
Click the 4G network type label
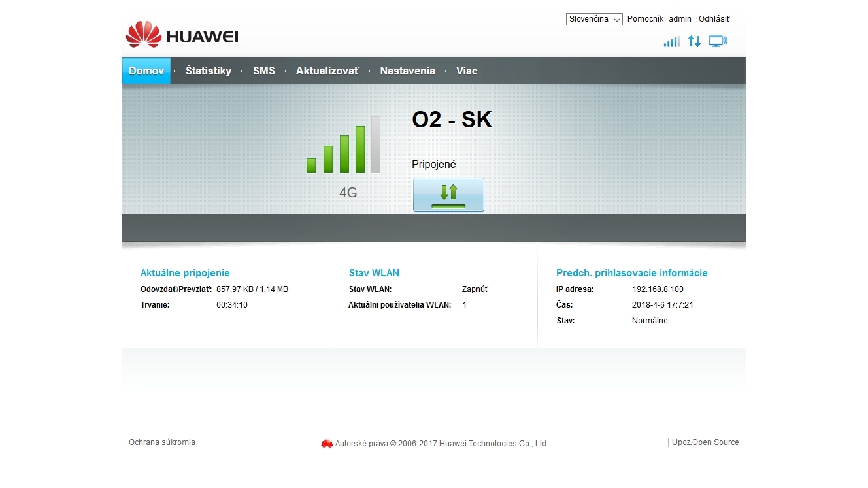click(x=348, y=193)
